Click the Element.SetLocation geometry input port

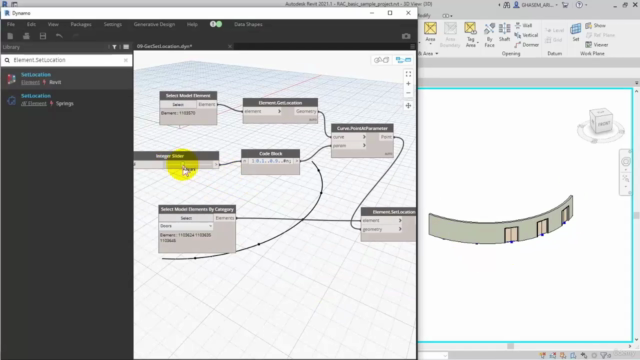tap(382, 229)
